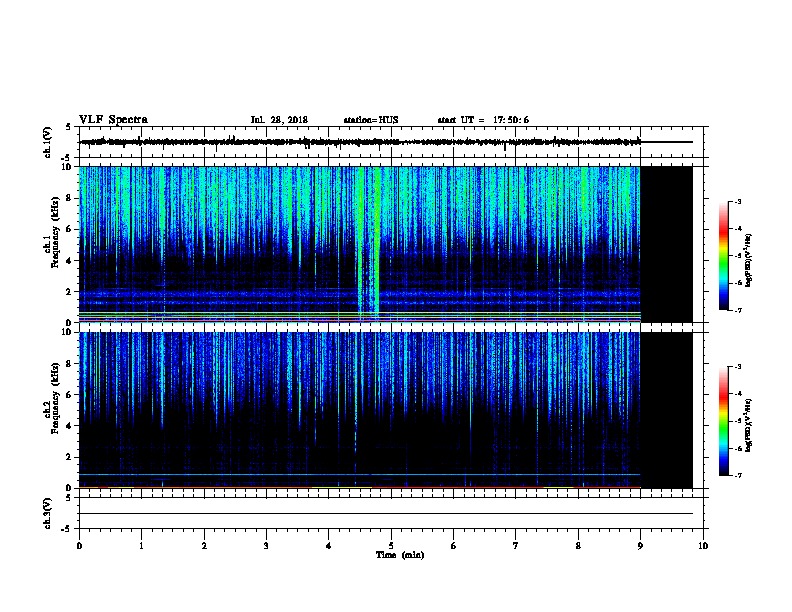Click the black no-data block in ch.1 spectrogram
Image resolution: width=792 pixels, height=612 pixels.
coord(667,244)
